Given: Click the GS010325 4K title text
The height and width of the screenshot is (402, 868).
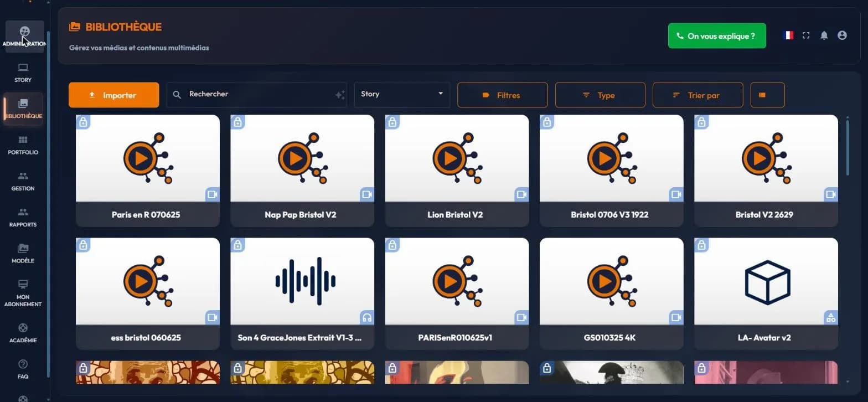Looking at the screenshot, I should click(609, 337).
